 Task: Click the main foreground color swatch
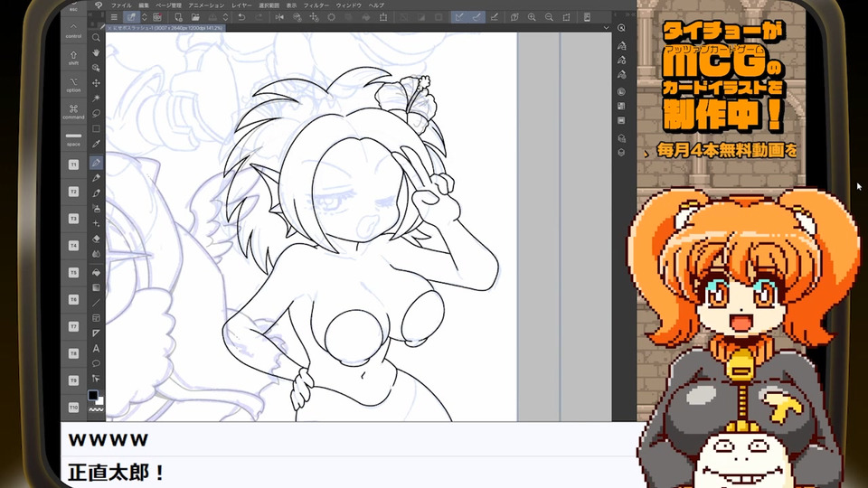pos(93,395)
